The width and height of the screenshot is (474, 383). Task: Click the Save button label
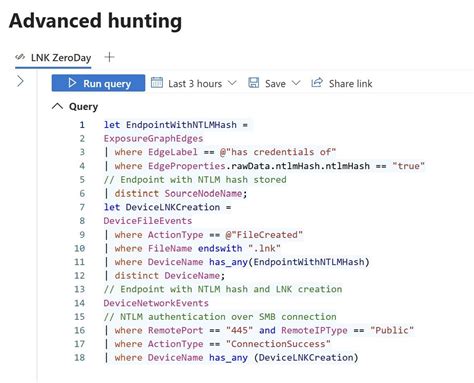[275, 83]
